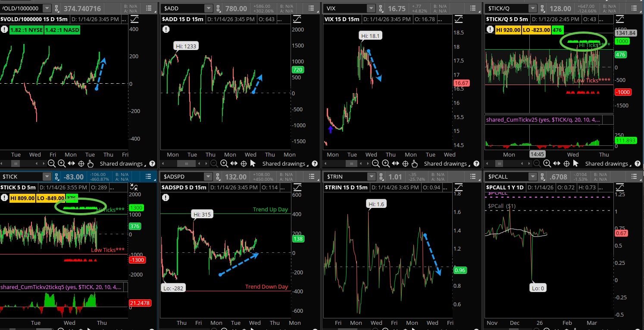Zoom out on the $VOLD chart

52,163
